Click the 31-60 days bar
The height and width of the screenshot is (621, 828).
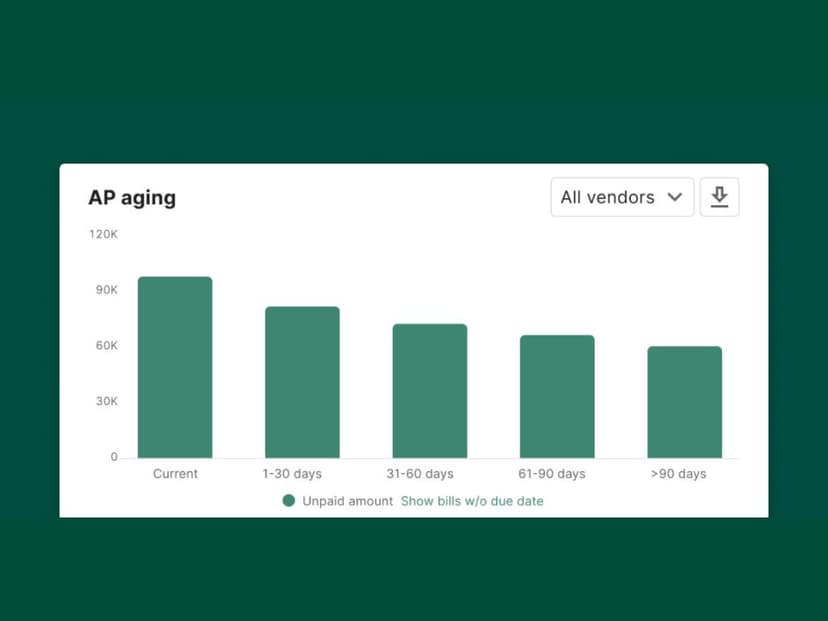point(429,391)
